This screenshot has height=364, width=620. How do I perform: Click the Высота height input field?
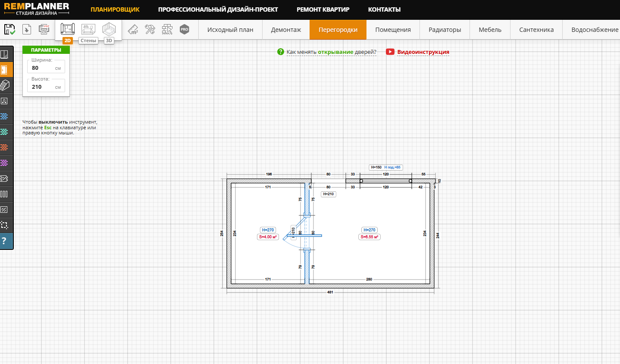(46, 87)
